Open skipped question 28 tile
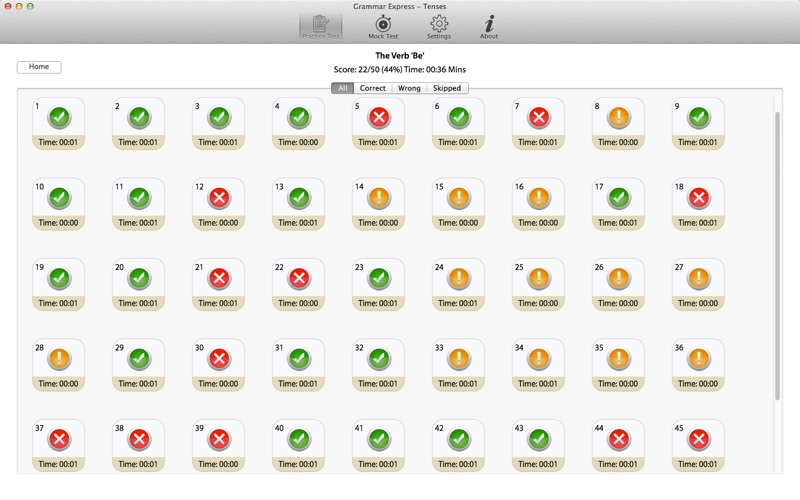Screen dimensions: 800x500 [x=59, y=358]
